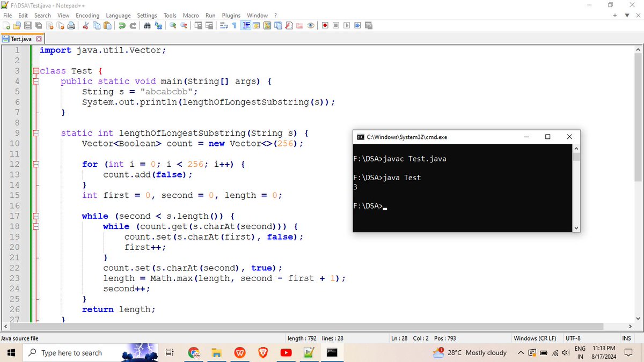Toggle show all characters pilcrow icon

point(234,26)
